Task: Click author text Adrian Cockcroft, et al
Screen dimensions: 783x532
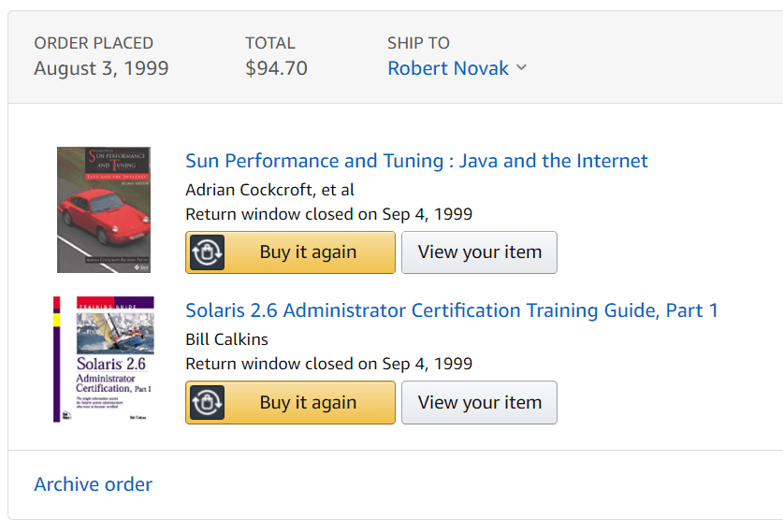Action: (269, 190)
